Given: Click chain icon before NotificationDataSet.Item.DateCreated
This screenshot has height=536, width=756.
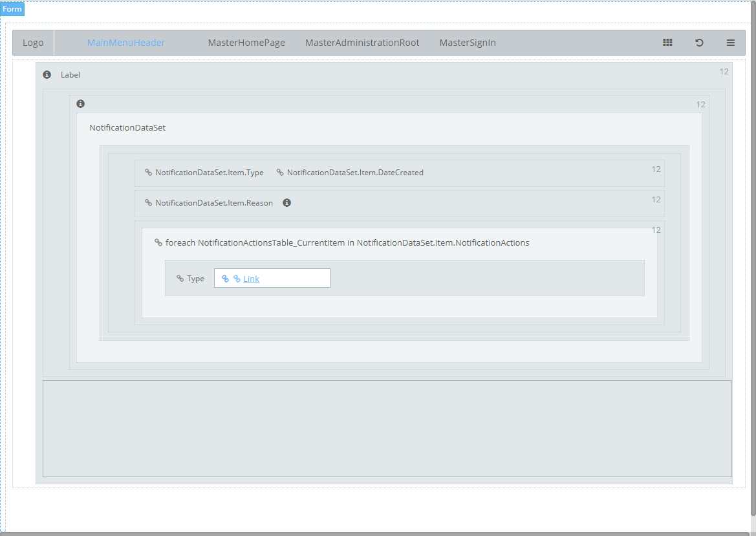Looking at the screenshot, I should point(280,173).
